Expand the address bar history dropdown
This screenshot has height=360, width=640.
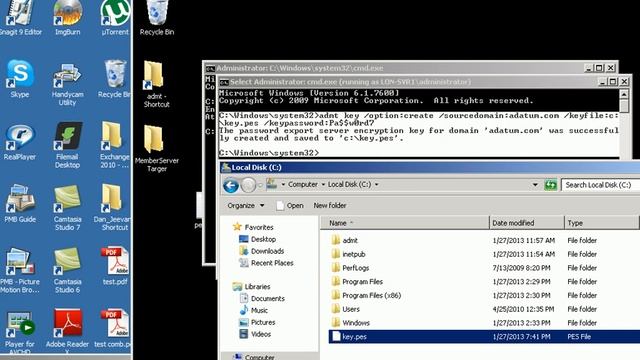point(535,185)
